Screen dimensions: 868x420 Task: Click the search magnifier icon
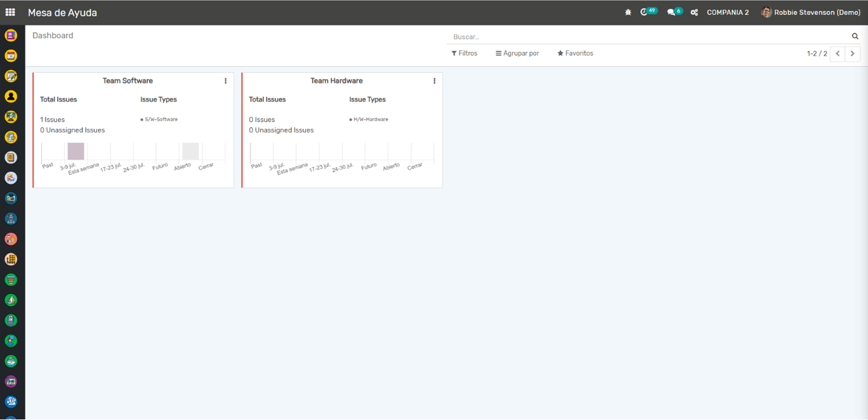(855, 36)
